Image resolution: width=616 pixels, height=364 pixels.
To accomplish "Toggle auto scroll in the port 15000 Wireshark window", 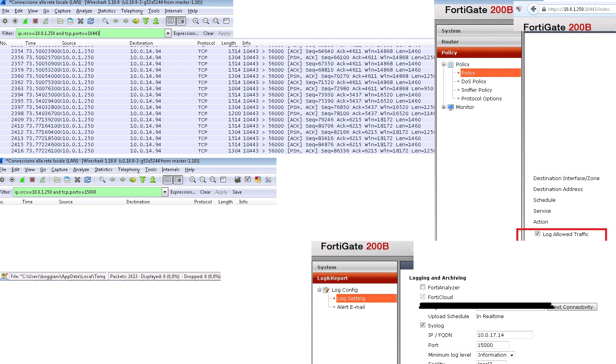I will [x=178, y=180].
